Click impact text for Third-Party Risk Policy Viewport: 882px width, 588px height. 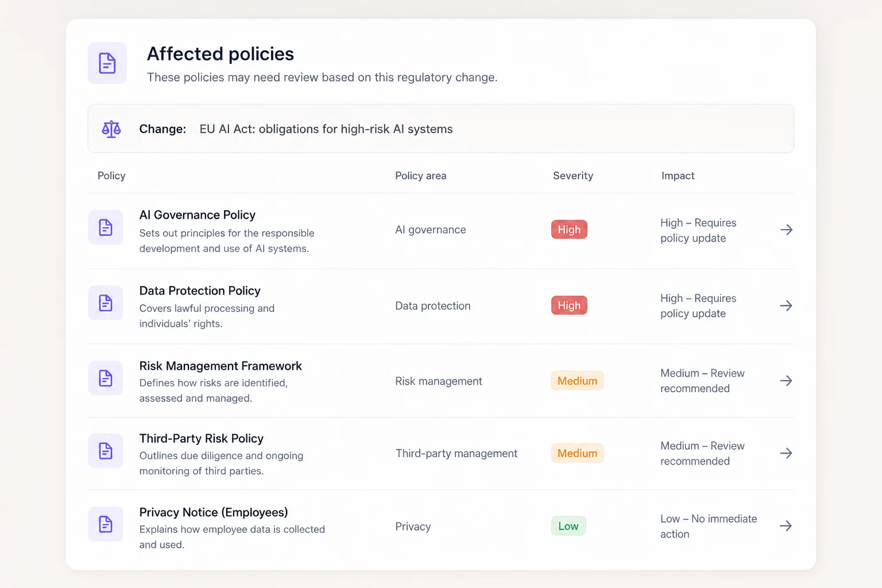click(x=702, y=454)
